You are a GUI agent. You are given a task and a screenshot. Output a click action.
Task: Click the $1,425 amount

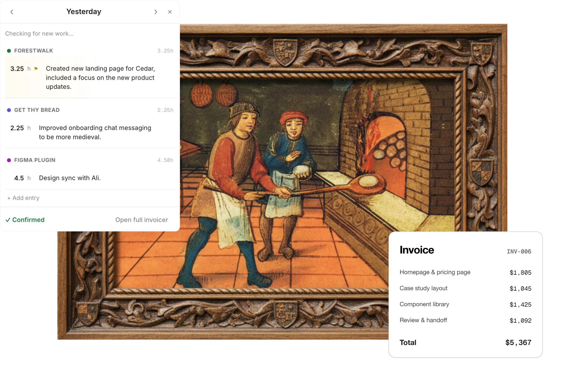coord(520,305)
